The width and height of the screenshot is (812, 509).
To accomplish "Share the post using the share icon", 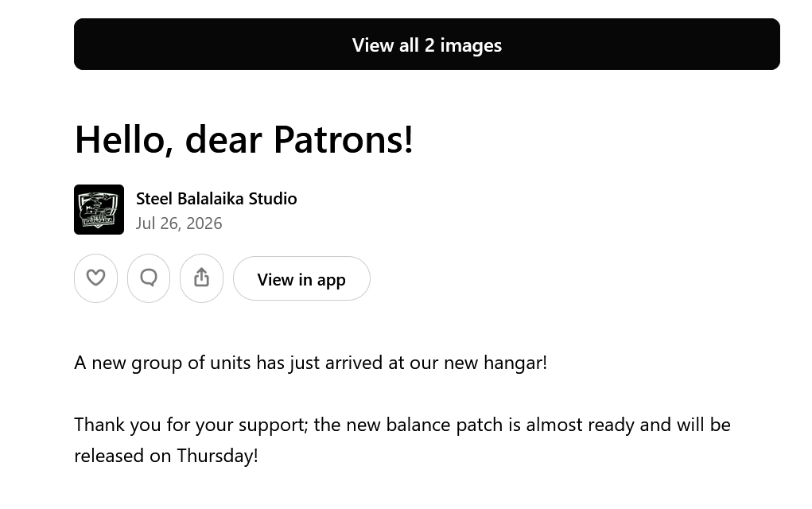I will tap(201, 278).
